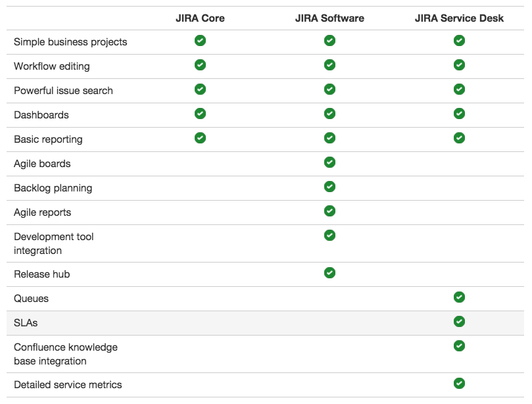The height and width of the screenshot is (404, 532).
Task: Click the Queues row label
Action: [x=31, y=299]
